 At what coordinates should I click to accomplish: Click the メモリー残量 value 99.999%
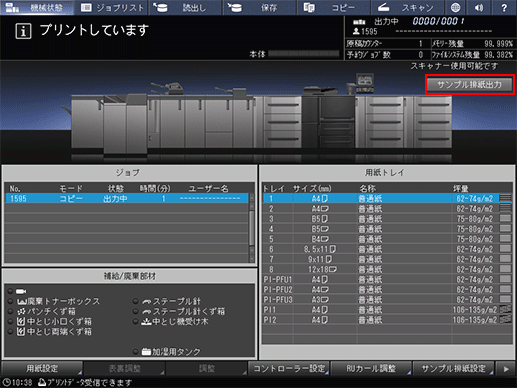click(x=499, y=44)
